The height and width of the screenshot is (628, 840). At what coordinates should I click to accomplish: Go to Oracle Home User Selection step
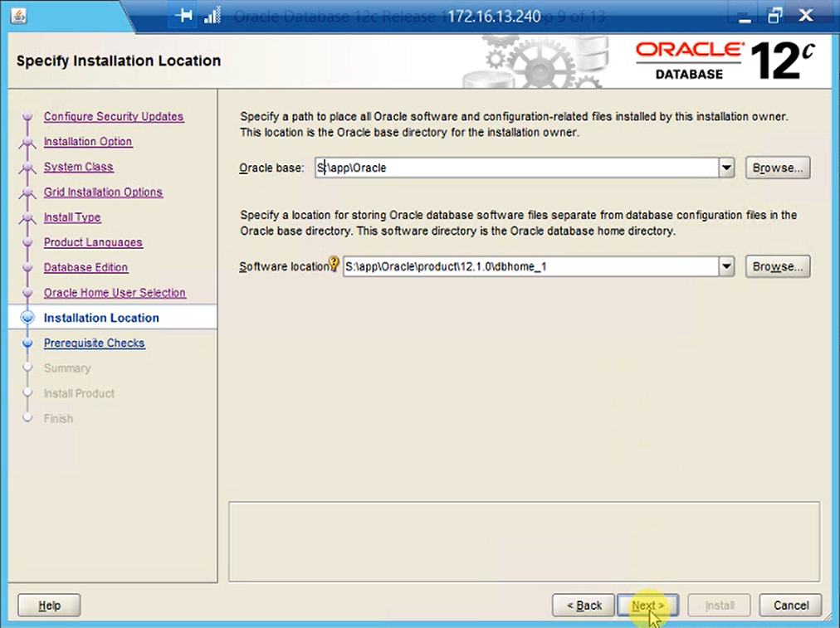click(115, 292)
